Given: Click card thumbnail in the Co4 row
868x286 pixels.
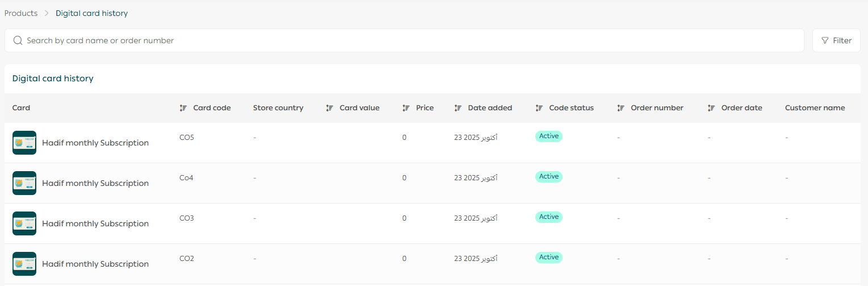Looking at the screenshot, I should click(24, 183).
